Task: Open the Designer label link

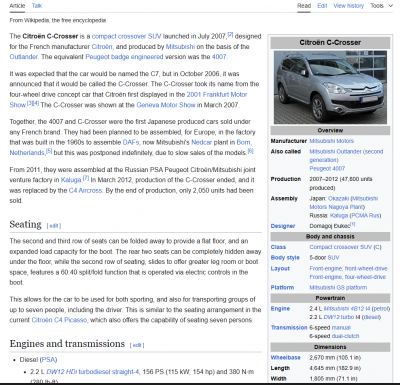Action: pyautogui.click(x=283, y=226)
